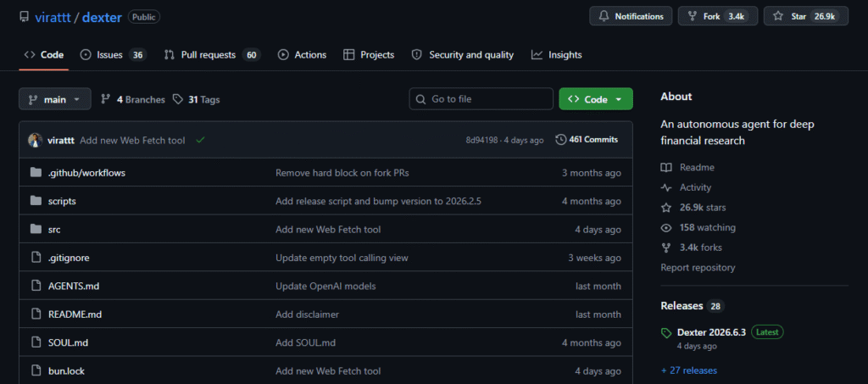Expand the green Code dropdown button
Screen dimensions: 868x384
(596, 99)
